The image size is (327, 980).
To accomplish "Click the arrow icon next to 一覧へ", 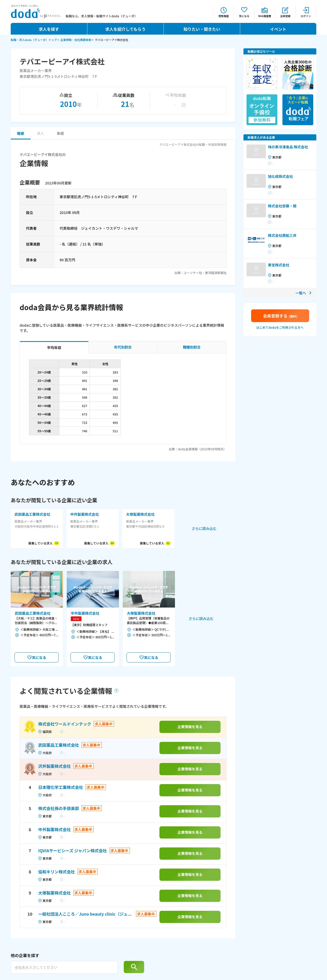I will (310, 293).
